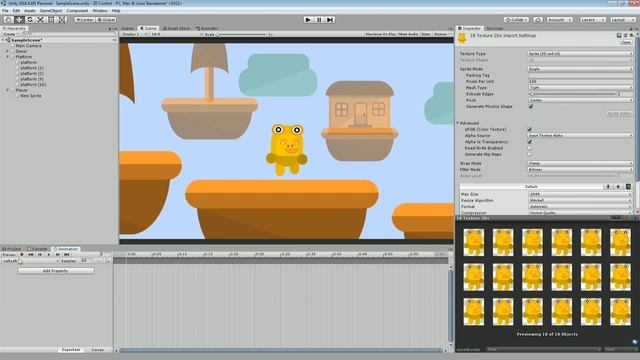Image resolution: width=640 pixels, height=360 pixels.
Task: Click the Add Property button
Action: pyautogui.click(x=56, y=271)
